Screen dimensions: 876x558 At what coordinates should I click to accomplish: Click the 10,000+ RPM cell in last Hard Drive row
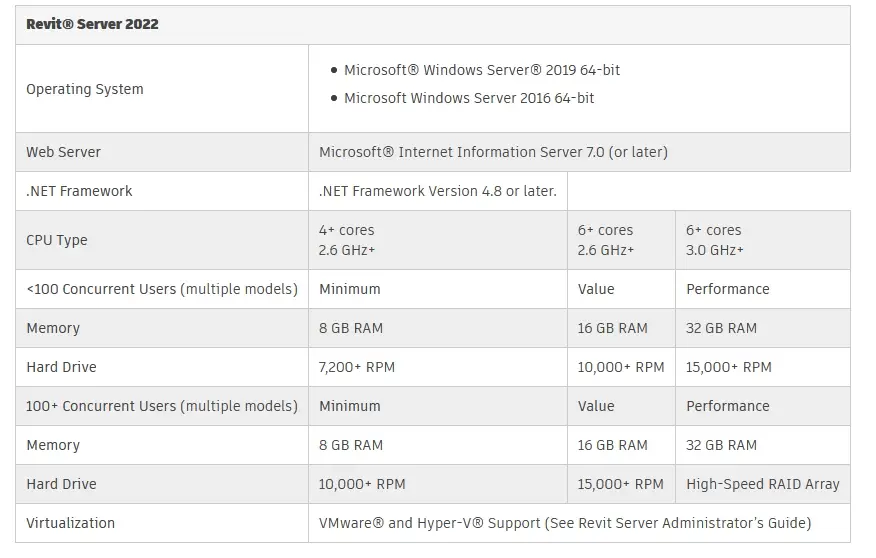tap(438, 484)
